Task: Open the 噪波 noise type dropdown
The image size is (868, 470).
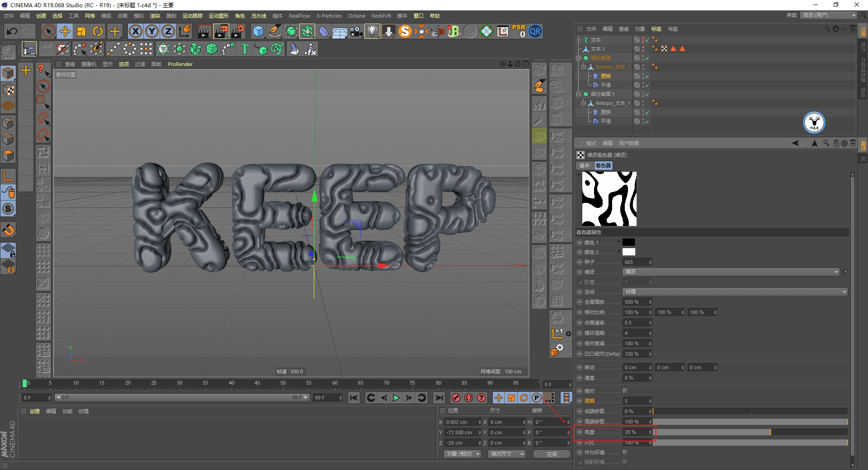Action: tap(731, 272)
